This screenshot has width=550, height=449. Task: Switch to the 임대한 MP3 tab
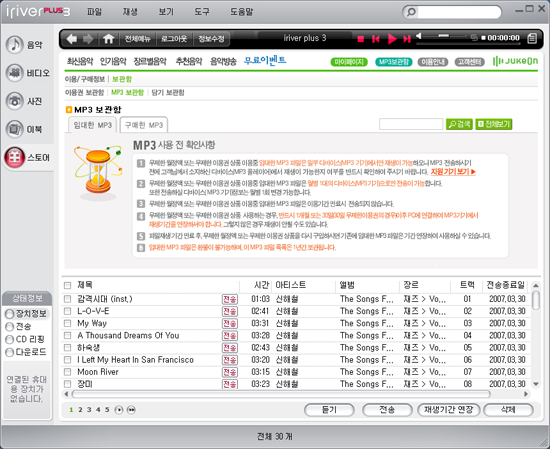92,125
